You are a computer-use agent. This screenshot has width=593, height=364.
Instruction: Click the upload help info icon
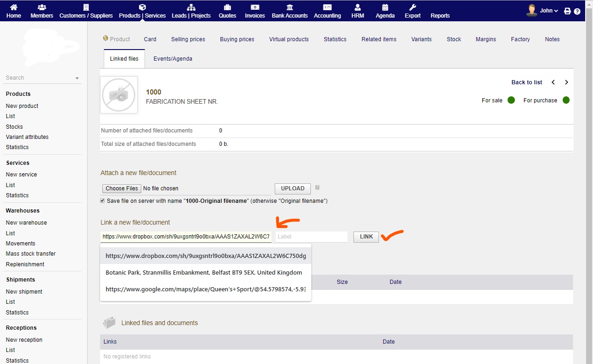click(317, 188)
